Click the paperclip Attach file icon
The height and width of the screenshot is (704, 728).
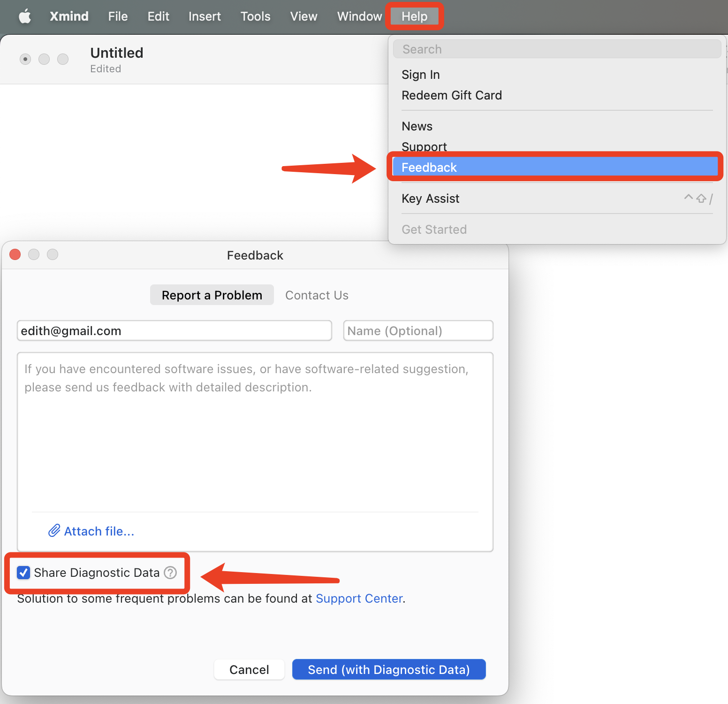(54, 531)
